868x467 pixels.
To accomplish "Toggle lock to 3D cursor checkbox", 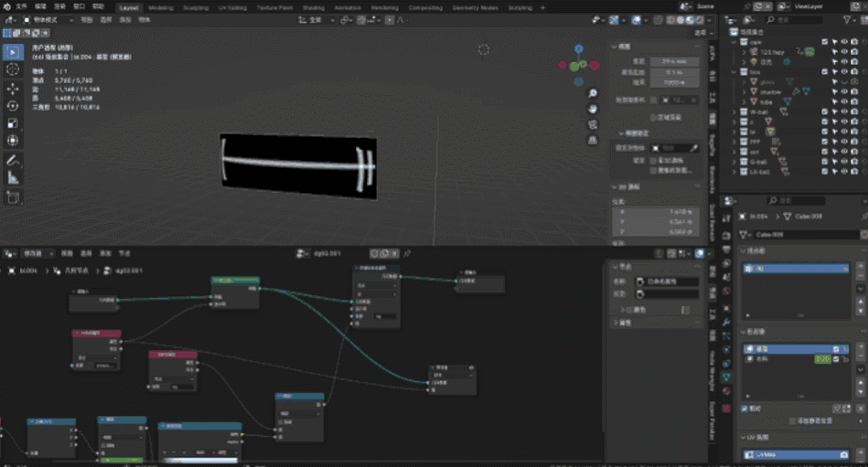I will pos(653,161).
